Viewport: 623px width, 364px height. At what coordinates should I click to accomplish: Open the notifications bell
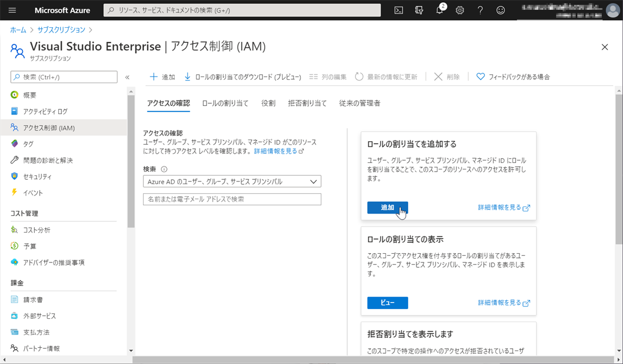439,10
